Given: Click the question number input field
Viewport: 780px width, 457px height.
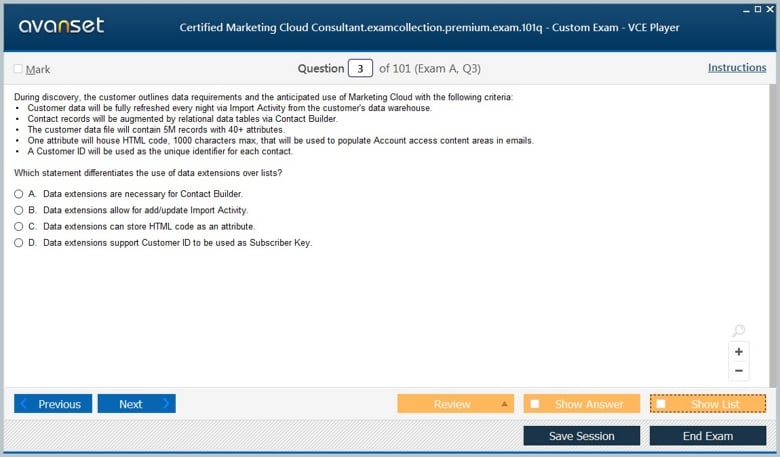Looking at the screenshot, I should tap(360, 68).
